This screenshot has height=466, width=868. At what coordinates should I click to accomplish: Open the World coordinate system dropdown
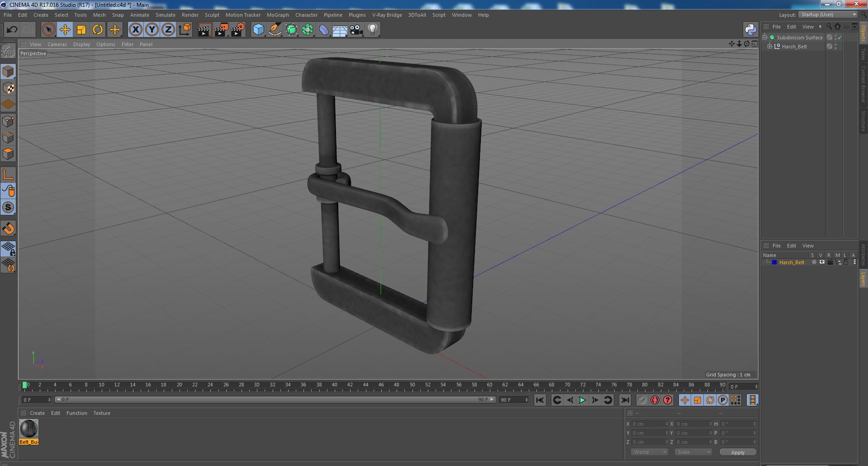[650, 452]
